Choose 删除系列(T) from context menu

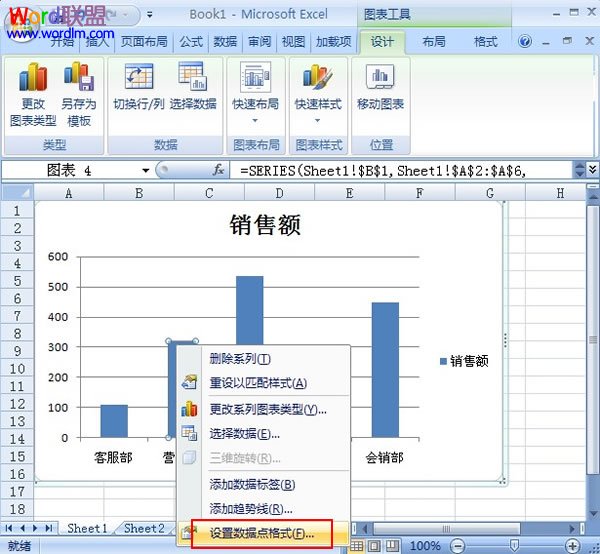[x=264, y=358]
